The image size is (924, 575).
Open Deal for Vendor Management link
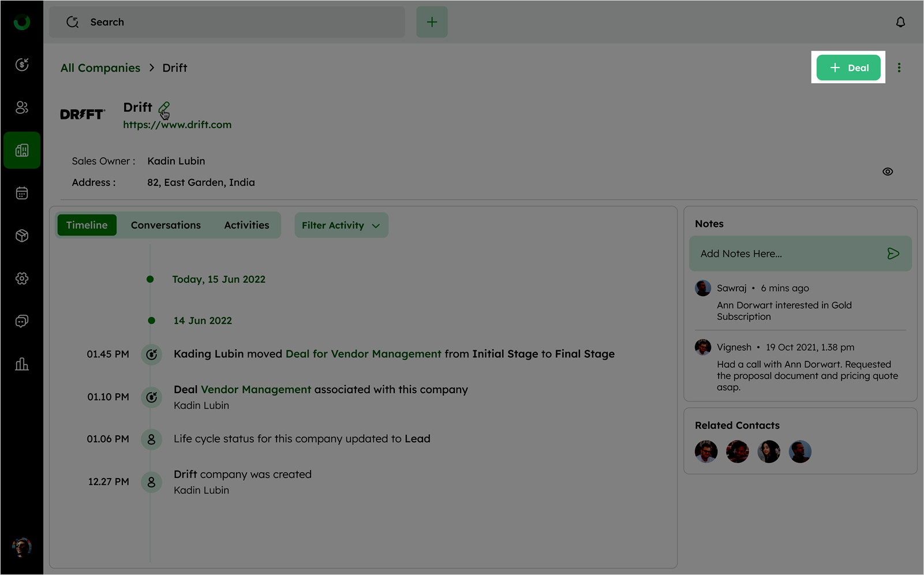pos(363,354)
